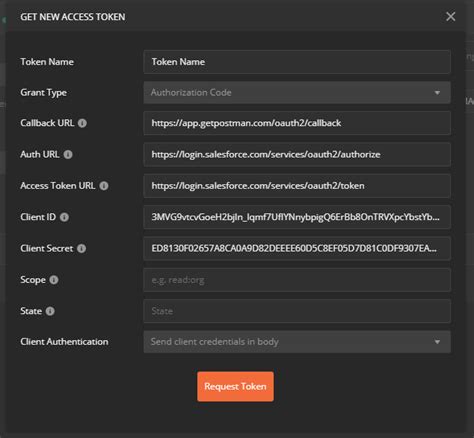Viewport: 474px width, 438px height.
Task: Focus the Token Name input field
Action: pyautogui.click(x=297, y=62)
